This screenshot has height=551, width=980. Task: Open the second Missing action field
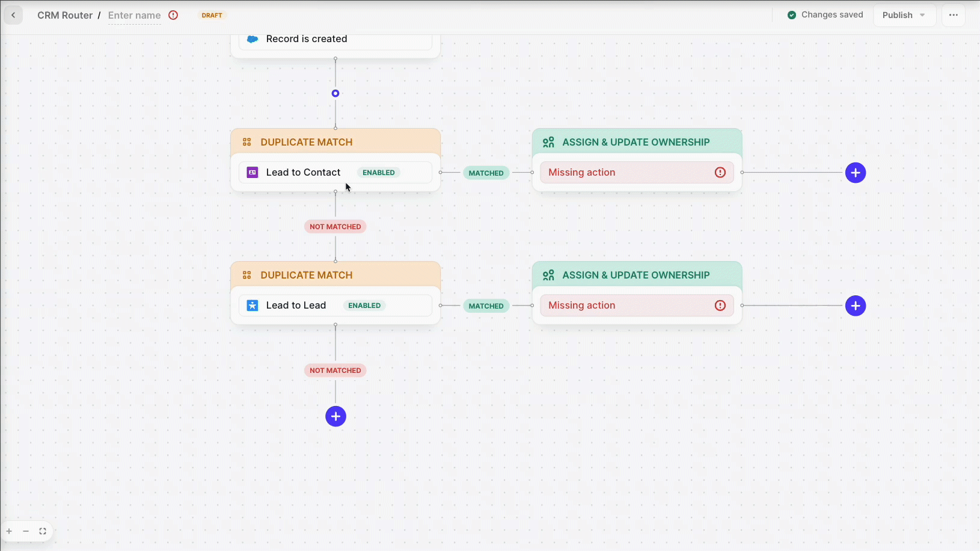[x=637, y=306]
